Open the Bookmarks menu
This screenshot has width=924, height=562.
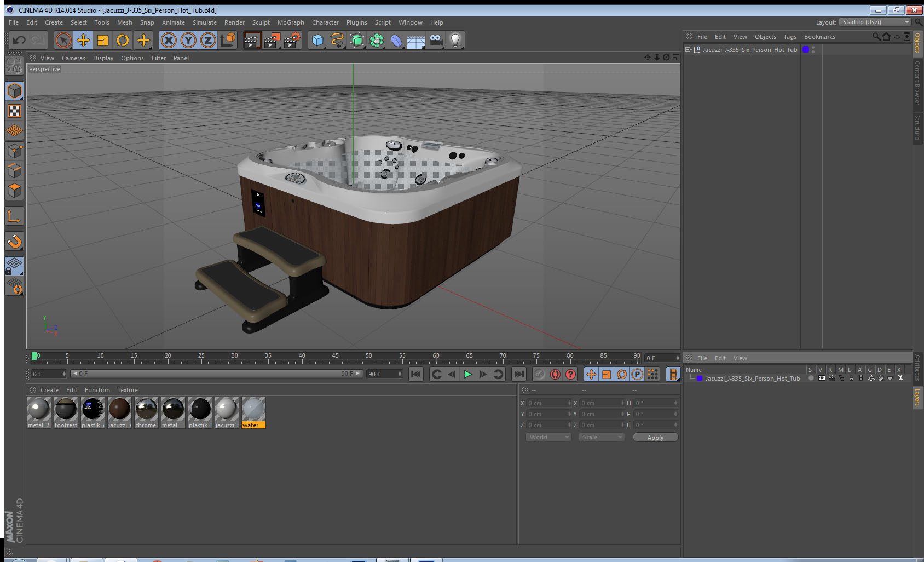819,37
